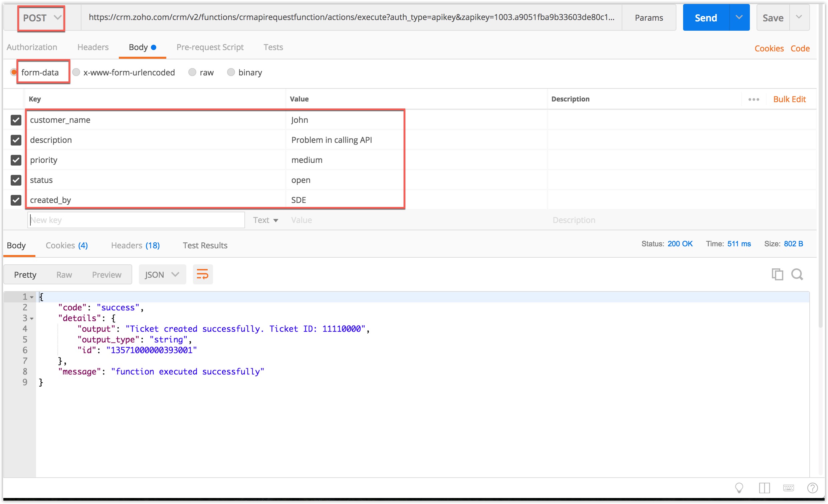Expand the Send button dropdown arrow
The height and width of the screenshot is (504, 828).
[x=739, y=17]
